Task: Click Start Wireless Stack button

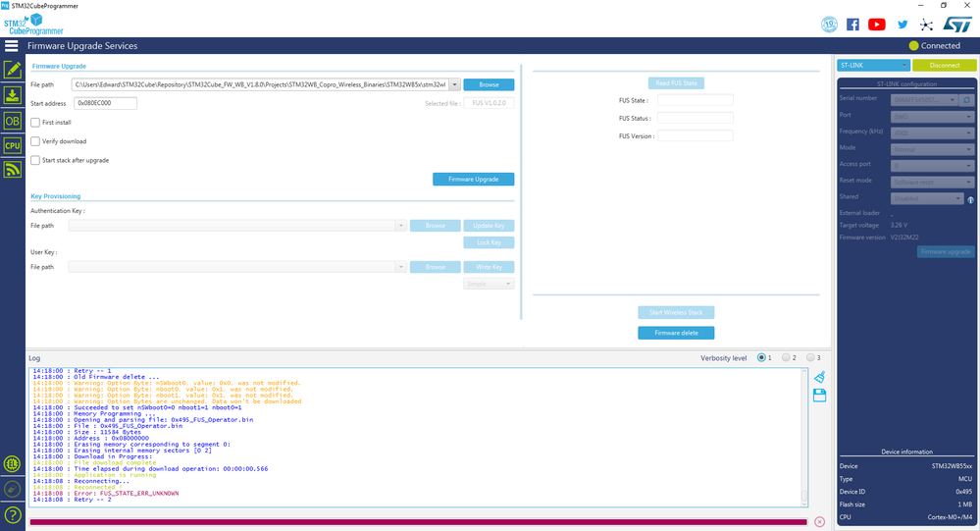Action: click(676, 313)
